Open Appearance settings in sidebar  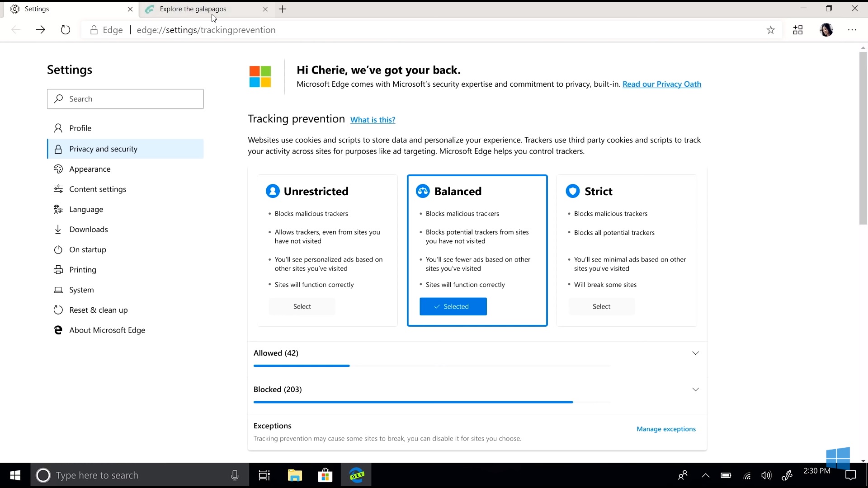click(x=90, y=169)
